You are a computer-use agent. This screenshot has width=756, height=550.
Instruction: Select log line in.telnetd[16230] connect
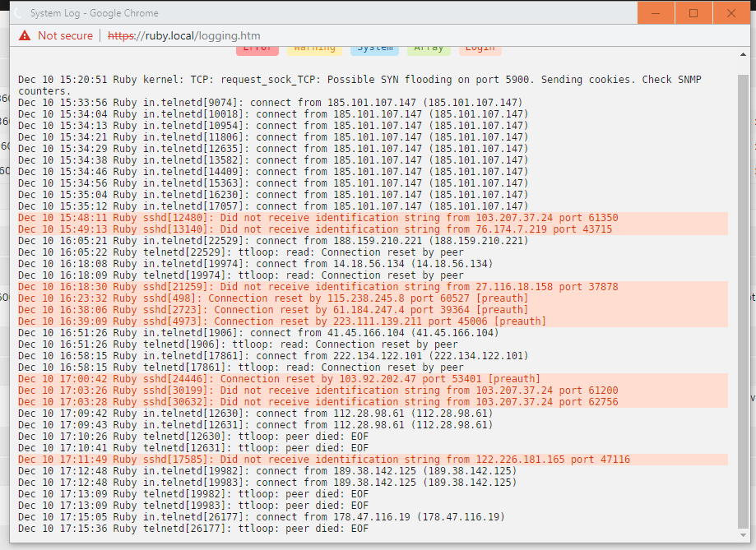273,195
